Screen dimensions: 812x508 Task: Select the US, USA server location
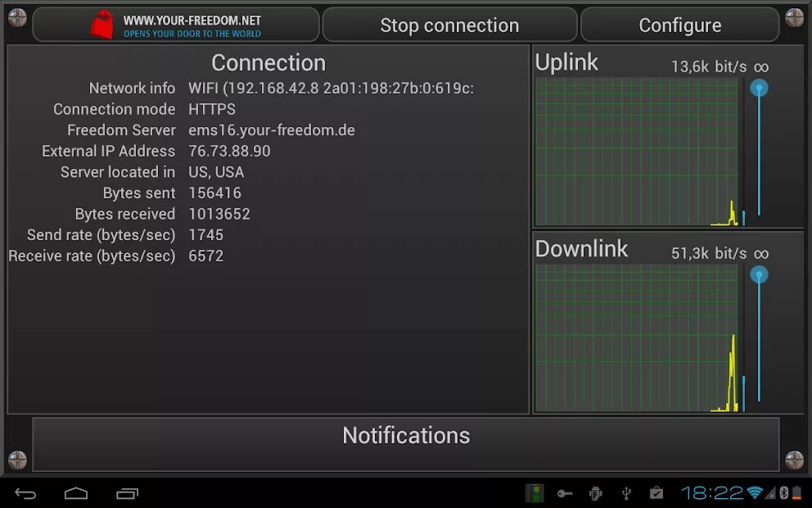[x=216, y=172]
